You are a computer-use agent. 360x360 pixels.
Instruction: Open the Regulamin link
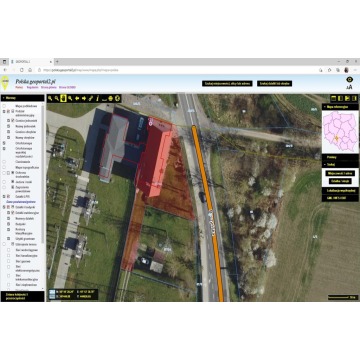[x=32, y=87]
